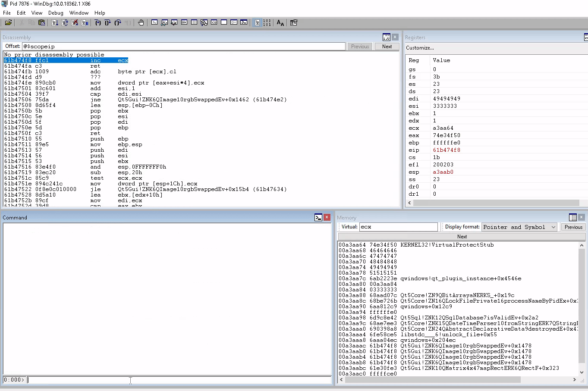588x391 pixels.
Task: Click the Step Over toolbar icon
Action: (108, 22)
